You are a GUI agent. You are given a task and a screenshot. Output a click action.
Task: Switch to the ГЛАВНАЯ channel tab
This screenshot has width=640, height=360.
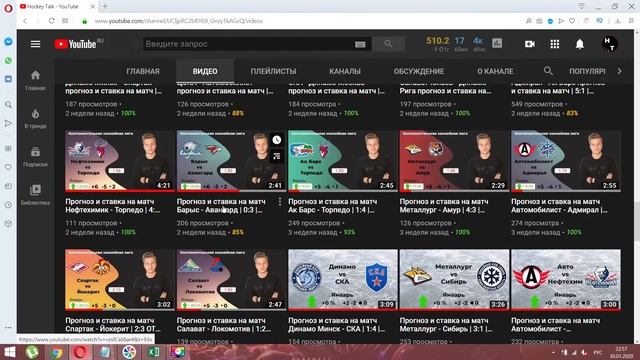pyautogui.click(x=143, y=71)
